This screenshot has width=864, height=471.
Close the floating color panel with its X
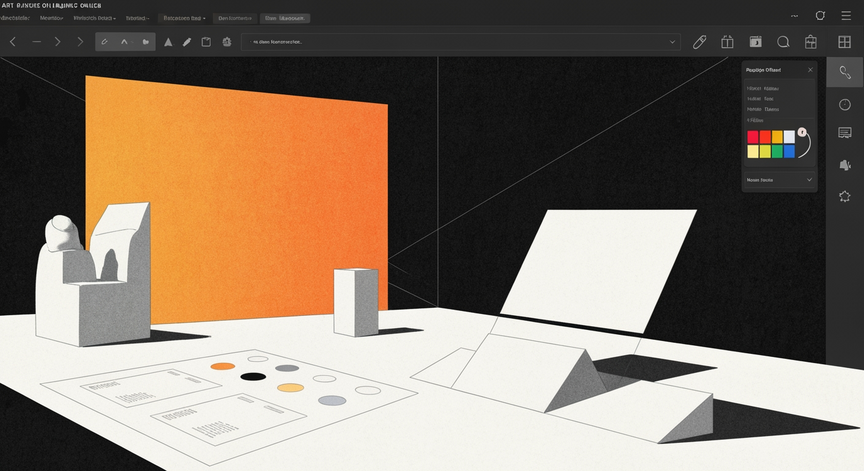pyautogui.click(x=810, y=70)
